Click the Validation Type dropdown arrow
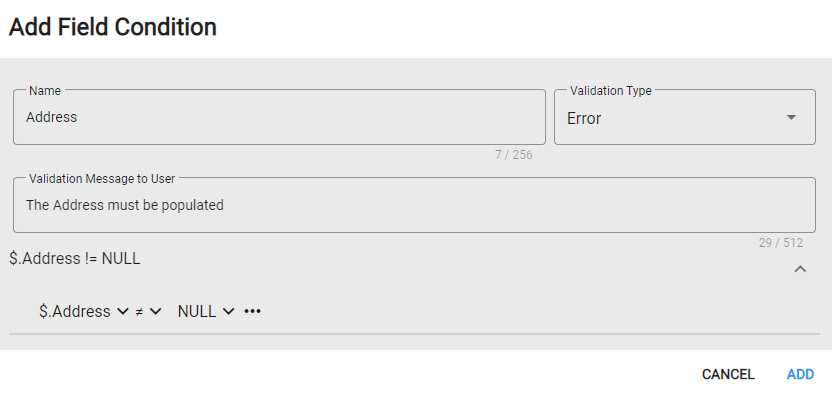Screen dimensions: 832x394 791,117
